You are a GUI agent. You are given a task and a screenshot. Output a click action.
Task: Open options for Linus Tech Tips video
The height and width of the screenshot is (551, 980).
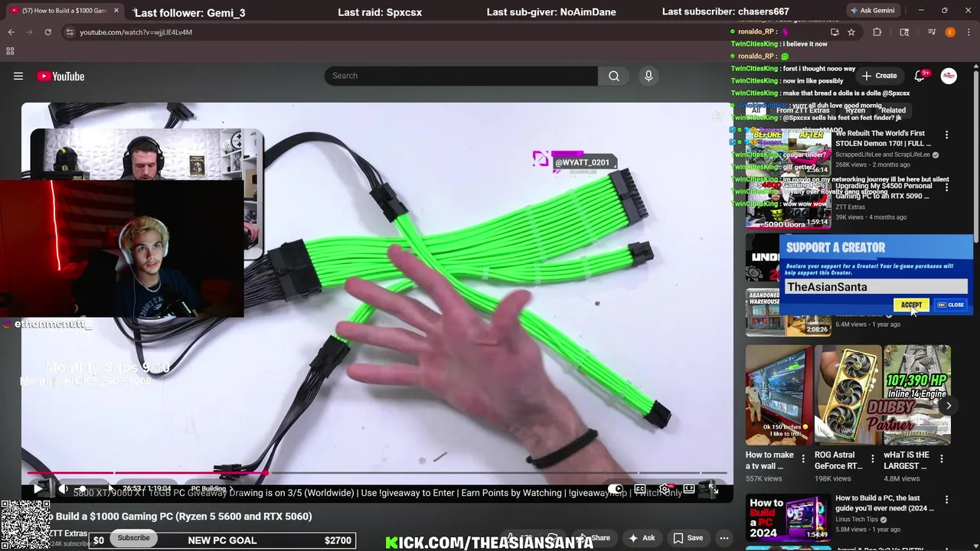click(x=946, y=500)
